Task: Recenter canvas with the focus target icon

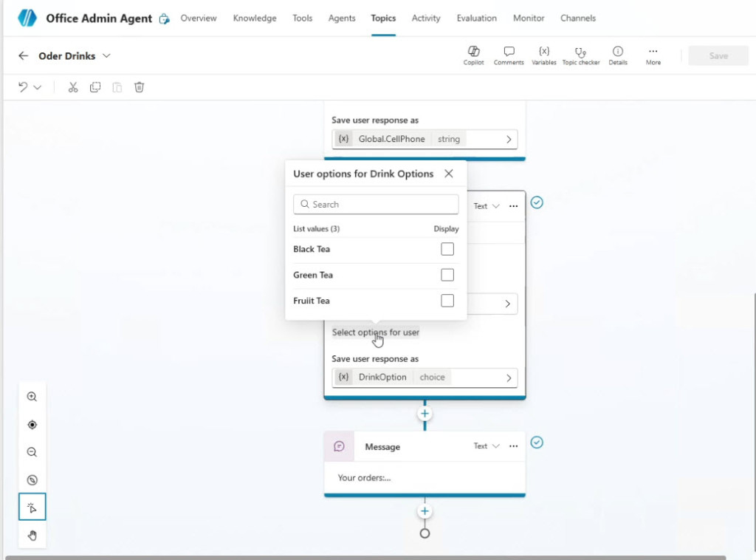Action: click(32, 425)
